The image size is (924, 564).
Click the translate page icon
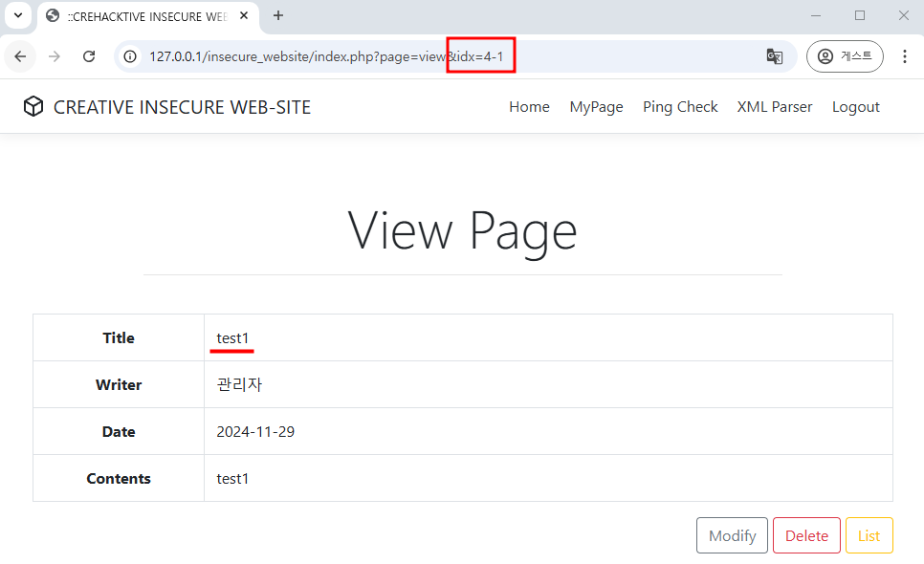[x=775, y=56]
